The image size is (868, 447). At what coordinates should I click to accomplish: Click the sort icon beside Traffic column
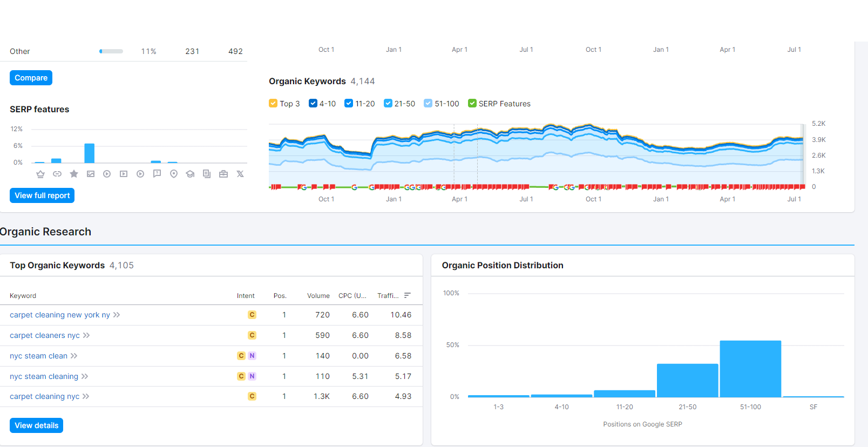coord(408,295)
